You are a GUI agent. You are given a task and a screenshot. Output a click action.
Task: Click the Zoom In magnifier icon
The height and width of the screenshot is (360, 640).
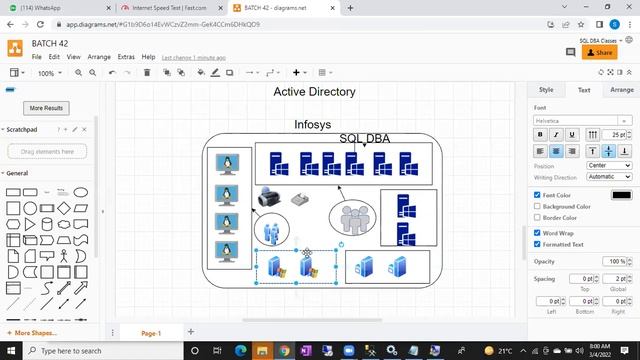[x=78, y=73]
